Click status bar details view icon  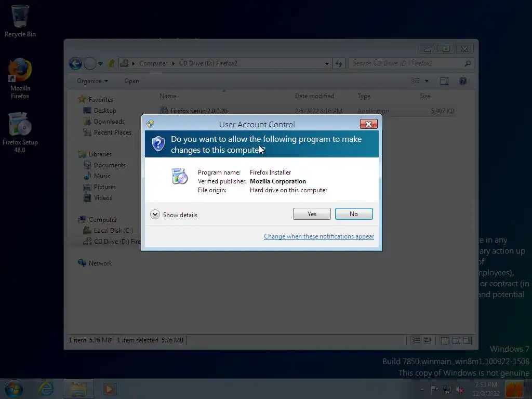[416, 340]
